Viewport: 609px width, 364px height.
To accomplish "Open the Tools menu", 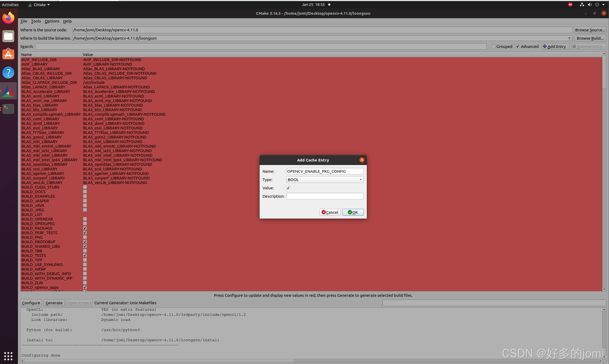I will [x=36, y=21].
